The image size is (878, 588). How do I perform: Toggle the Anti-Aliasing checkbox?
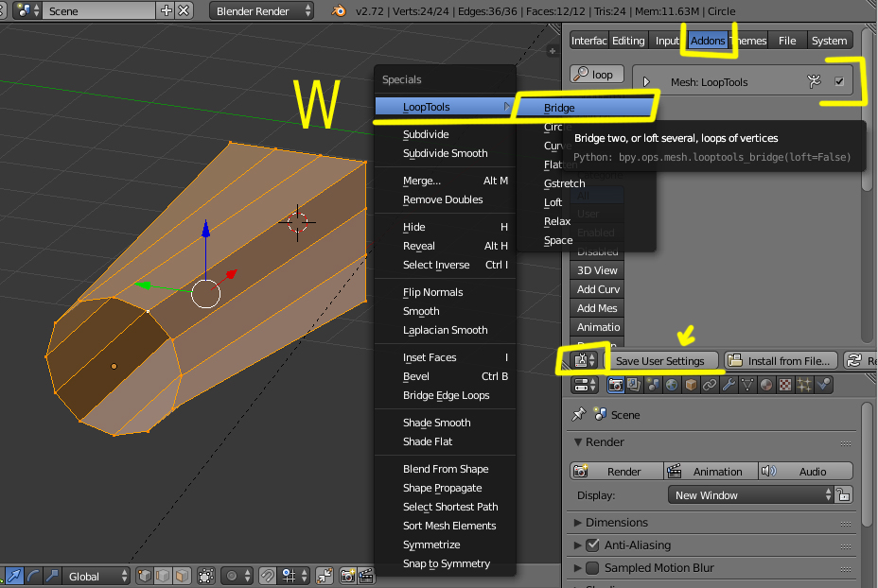pos(592,545)
